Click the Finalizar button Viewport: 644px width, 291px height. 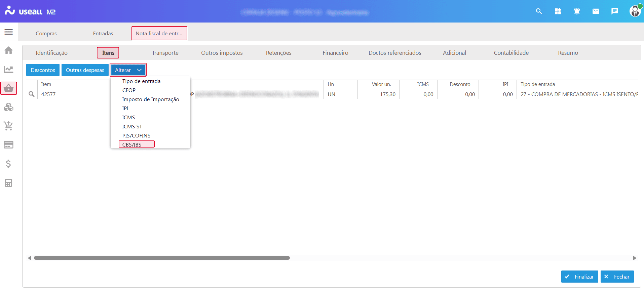579,277
